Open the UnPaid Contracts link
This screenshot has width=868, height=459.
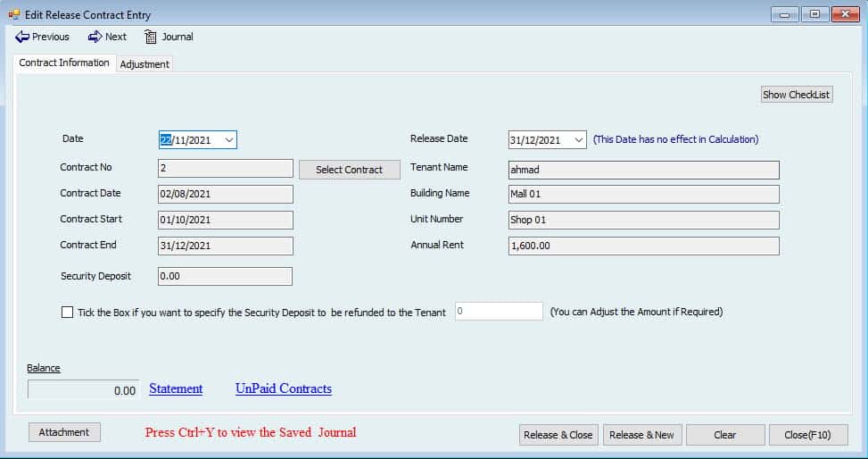[x=283, y=389]
